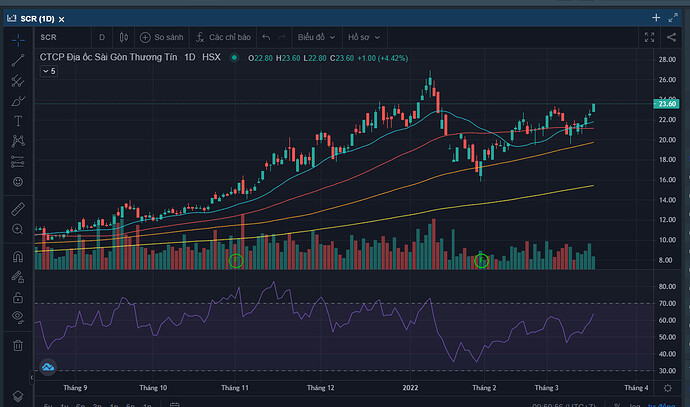Toggle hide all drawings eye icon
Image resolution: width=690 pixels, height=407 pixels.
point(17,316)
